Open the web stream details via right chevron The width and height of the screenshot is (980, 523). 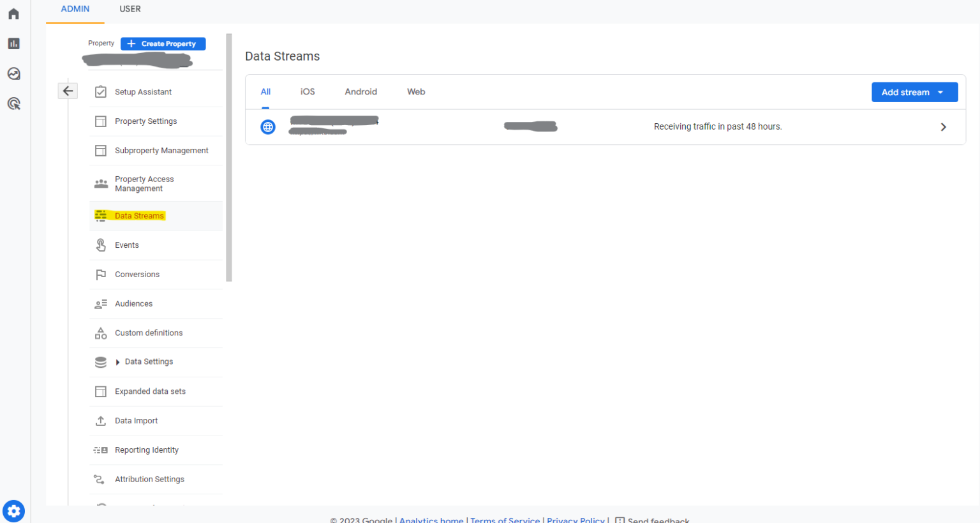(943, 126)
